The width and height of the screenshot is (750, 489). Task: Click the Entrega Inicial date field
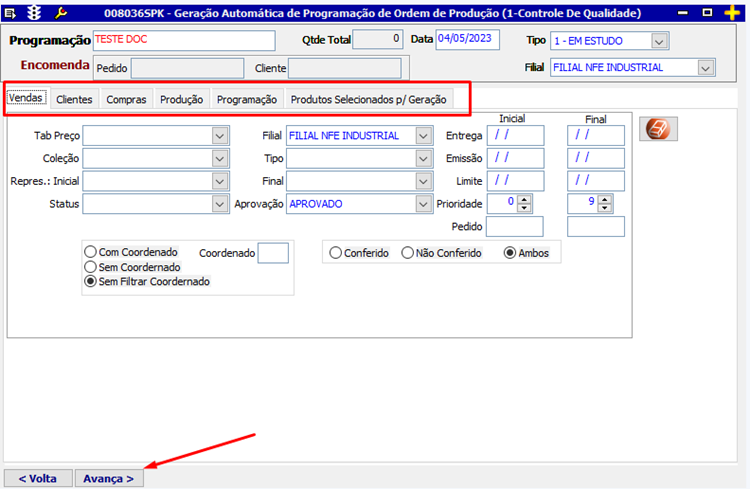click(x=515, y=135)
